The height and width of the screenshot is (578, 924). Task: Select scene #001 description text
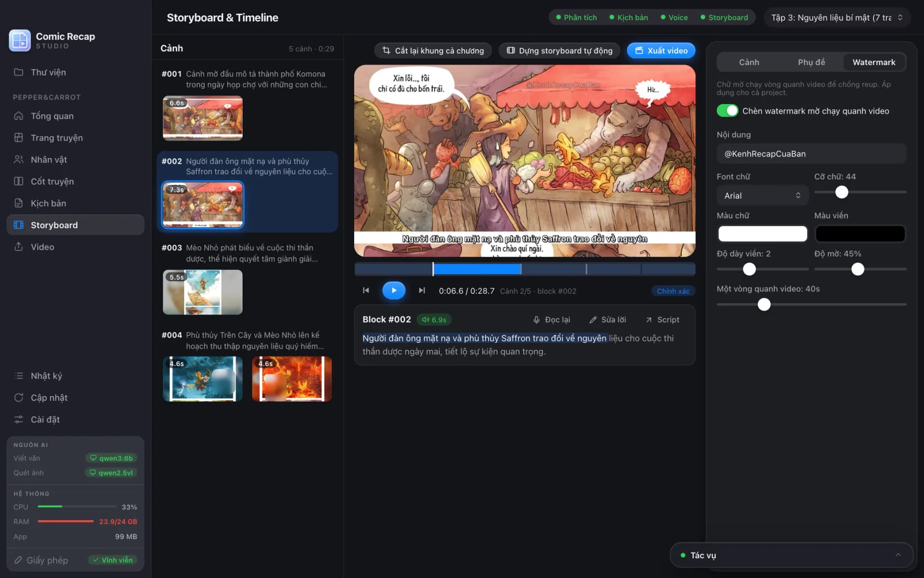(257, 79)
